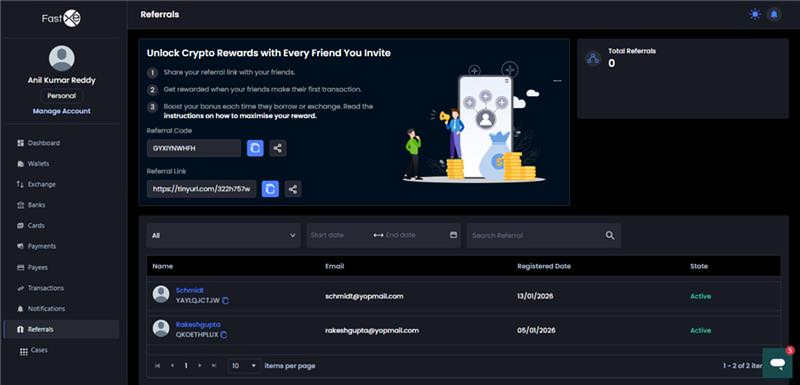Click the Wallets sidebar icon
The image size is (800, 385).
click(20, 164)
